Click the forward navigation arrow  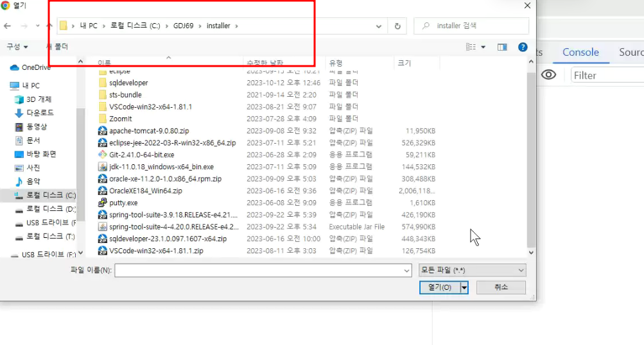coord(24,26)
